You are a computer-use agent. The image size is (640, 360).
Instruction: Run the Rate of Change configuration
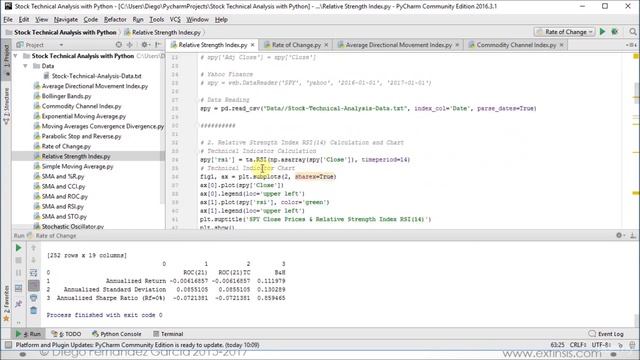tap(602, 32)
